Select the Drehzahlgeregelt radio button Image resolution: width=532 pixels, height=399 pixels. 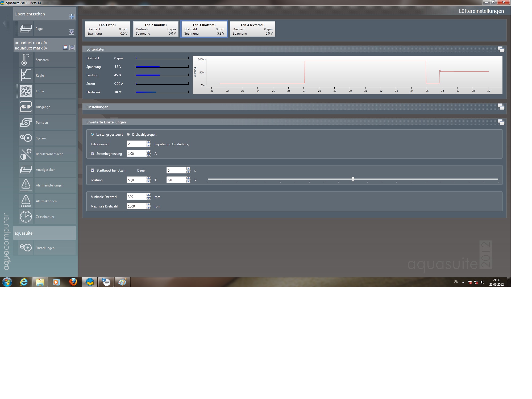(x=128, y=134)
